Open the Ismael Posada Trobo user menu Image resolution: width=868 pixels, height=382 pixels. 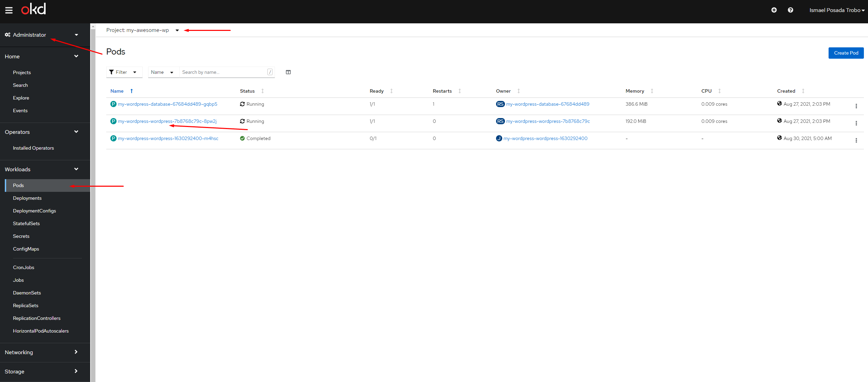[837, 10]
